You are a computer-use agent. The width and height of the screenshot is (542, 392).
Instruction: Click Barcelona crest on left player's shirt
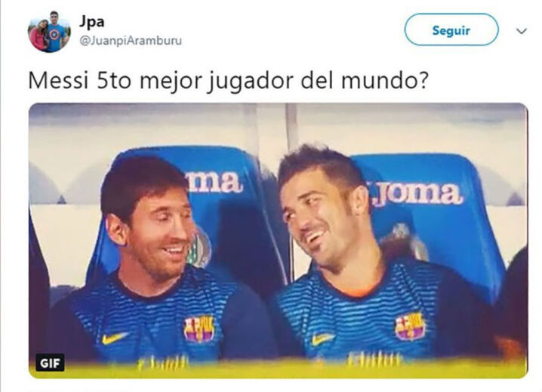[199, 329]
